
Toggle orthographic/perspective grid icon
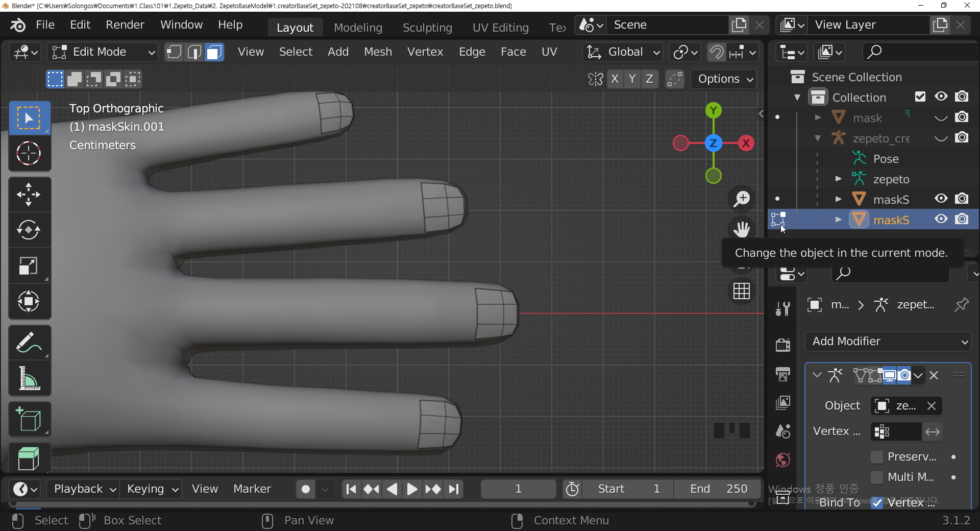(x=742, y=291)
